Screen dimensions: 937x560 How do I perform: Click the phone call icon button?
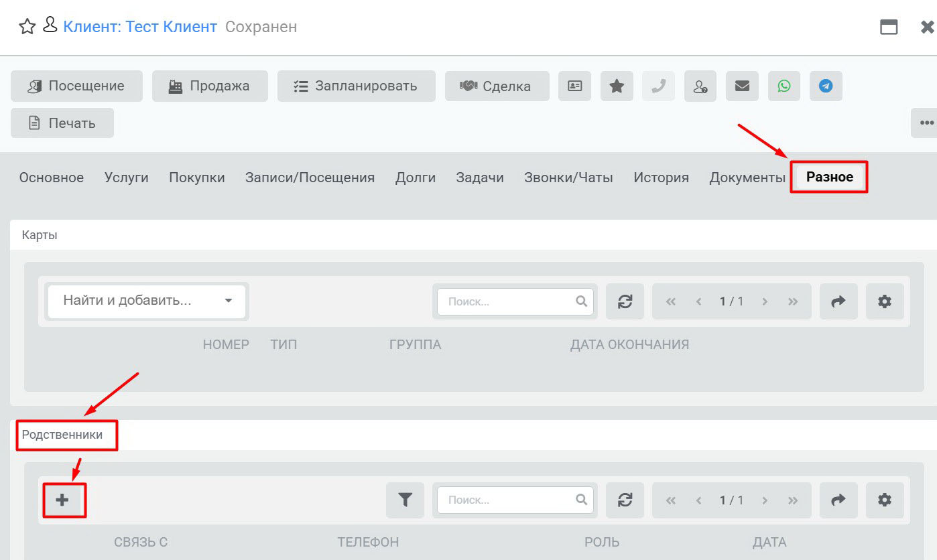658,86
